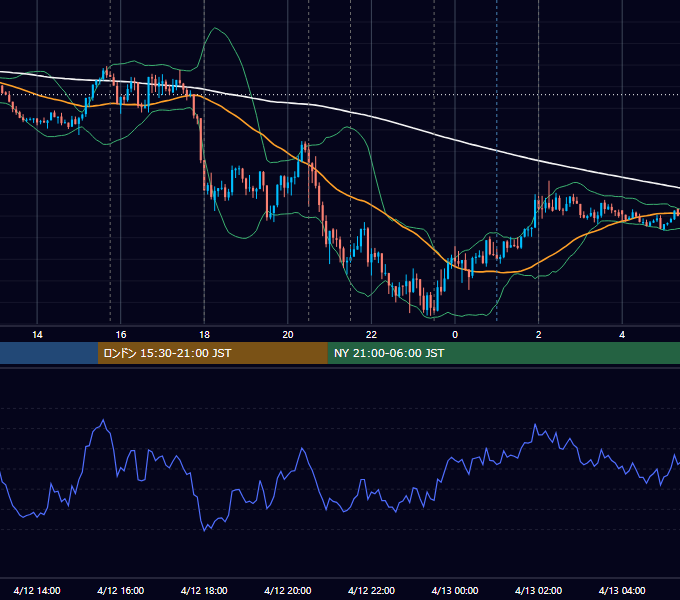The height and width of the screenshot is (600, 680).
Task: Click the 4/12 16:00 indicator axis label
Action: pyautogui.click(x=121, y=590)
